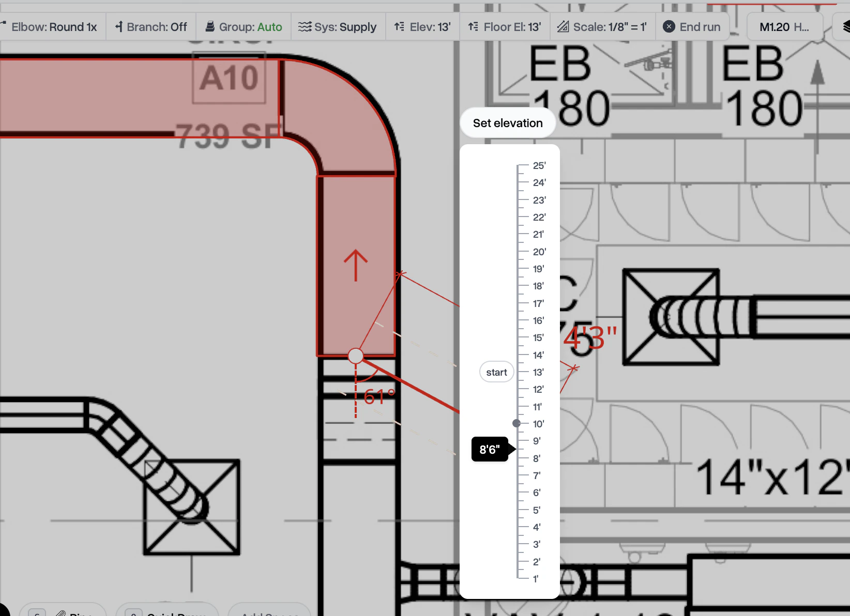The image size is (850, 616).
Task: Click the branch icon beside Branch: Off
Action: pos(119,27)
